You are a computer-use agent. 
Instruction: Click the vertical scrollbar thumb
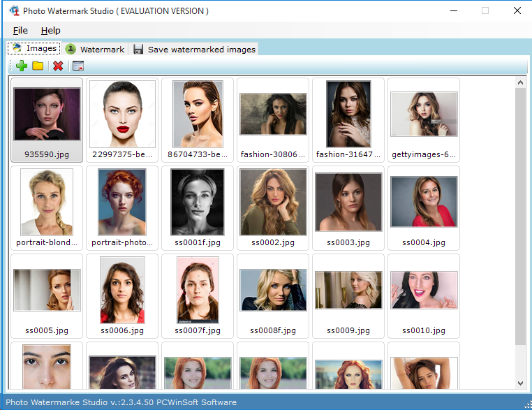(x=520, y=217)
